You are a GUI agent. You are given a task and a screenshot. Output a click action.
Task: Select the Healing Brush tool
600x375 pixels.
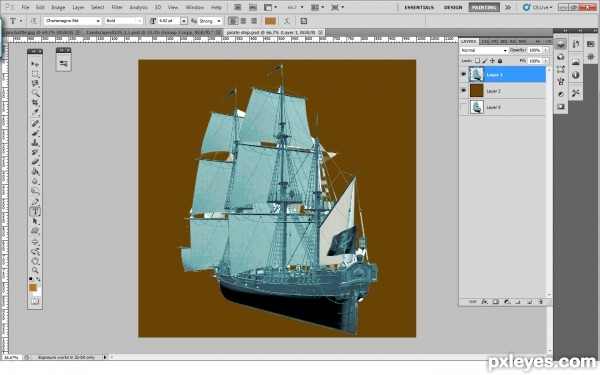[x=35, y=123]
